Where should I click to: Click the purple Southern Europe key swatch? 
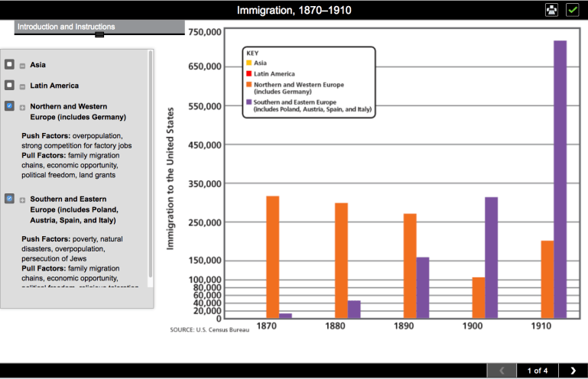coord(249,102)
